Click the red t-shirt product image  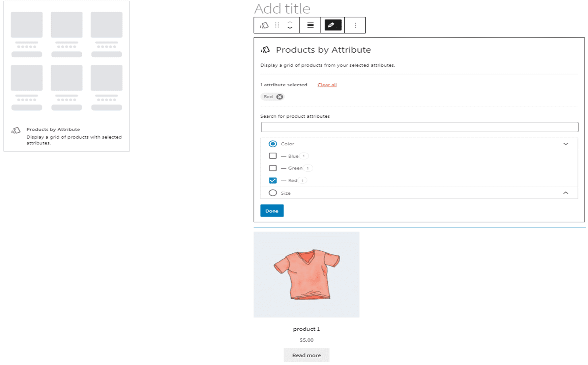[x=306, y=274]
